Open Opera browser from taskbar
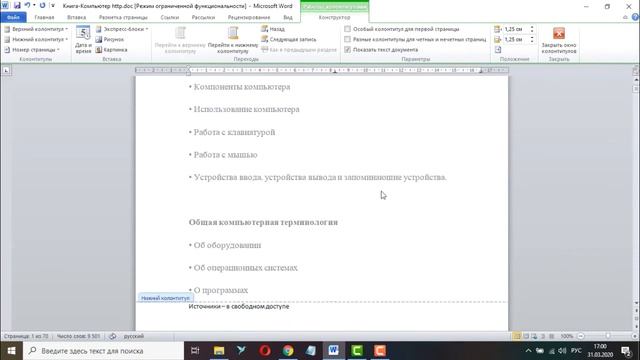Image resolution: width=640 pixels, height=360 pixels. (265, 351)
